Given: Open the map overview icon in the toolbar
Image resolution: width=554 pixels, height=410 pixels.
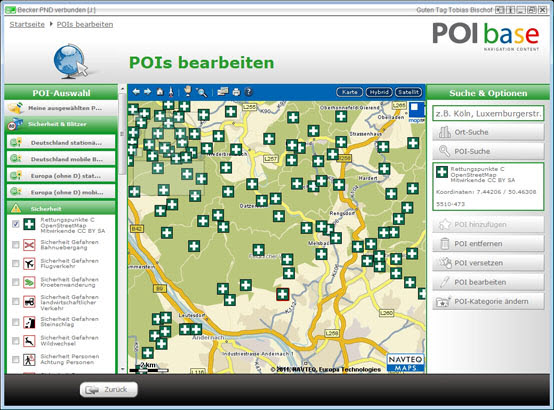Looking at the screenshot, I should (223, 92).
